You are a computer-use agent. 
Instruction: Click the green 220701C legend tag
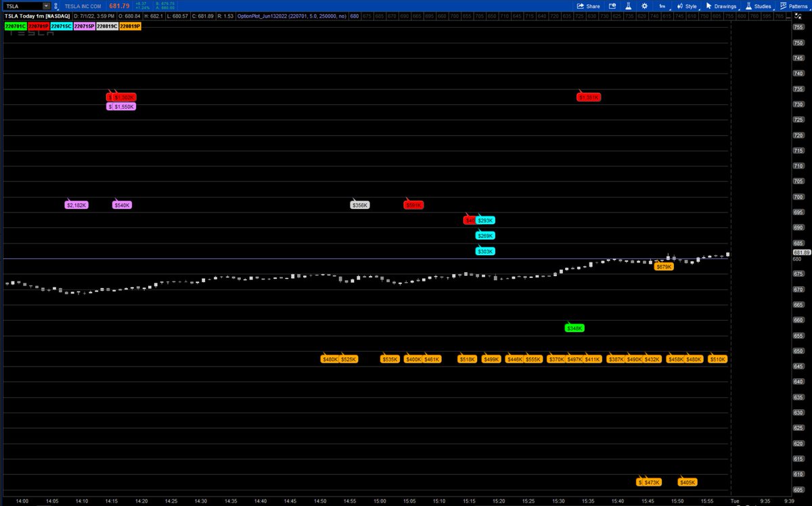point(14,26)
